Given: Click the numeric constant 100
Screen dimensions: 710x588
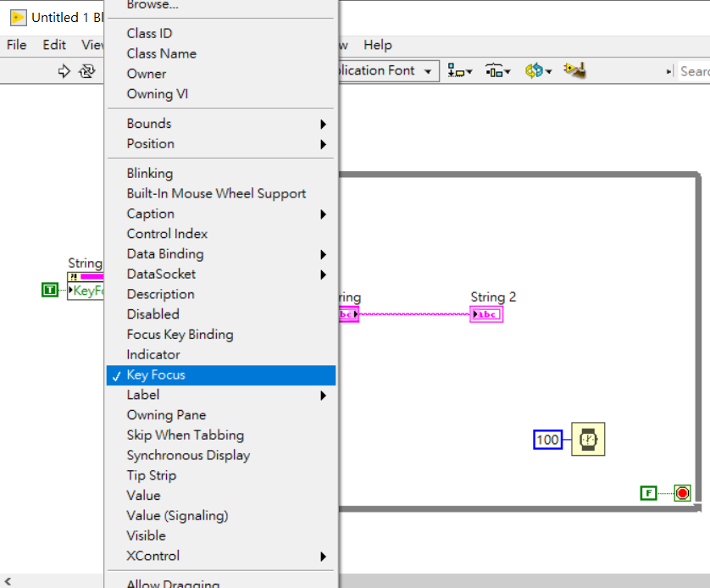Looking at the screenshot, I should point(547,440).
